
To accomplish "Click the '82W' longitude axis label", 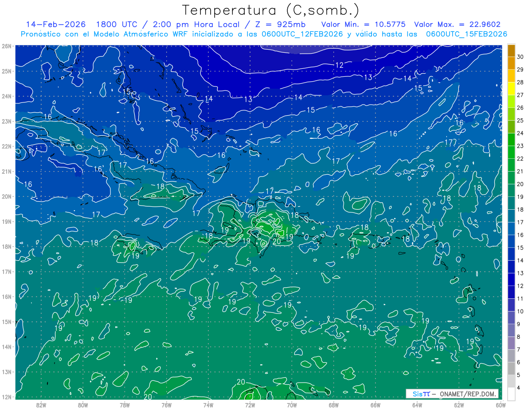I will point(41,405).
